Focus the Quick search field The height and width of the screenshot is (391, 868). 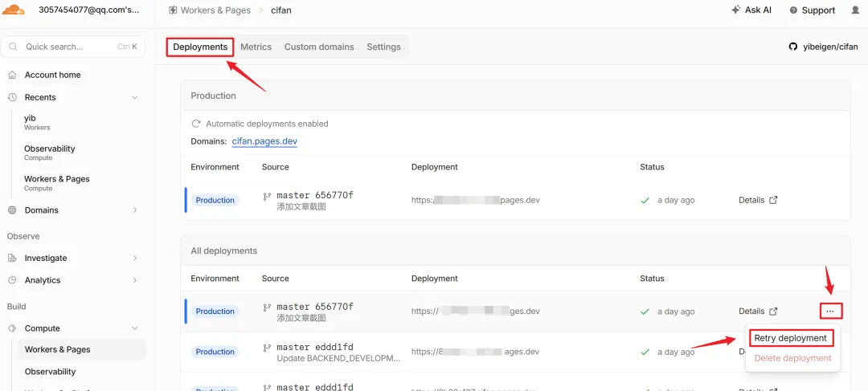pyautogui.click(x=72, y=47)
